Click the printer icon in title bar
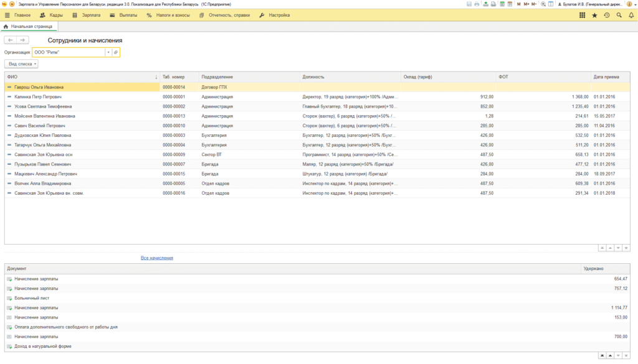The width and height of the screenshot is (638, 364). (477, 4)
